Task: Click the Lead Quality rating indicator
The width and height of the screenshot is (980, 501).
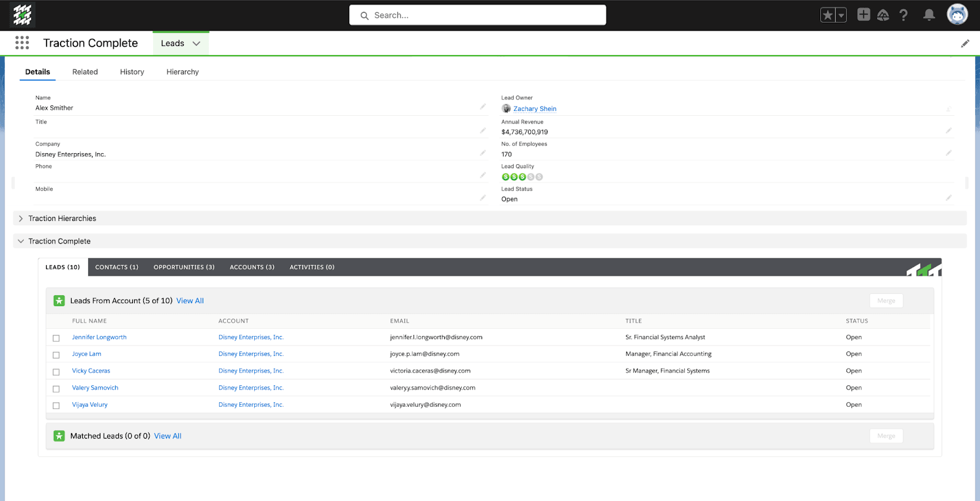Action: pyautogui.click(x=522, y=177)
